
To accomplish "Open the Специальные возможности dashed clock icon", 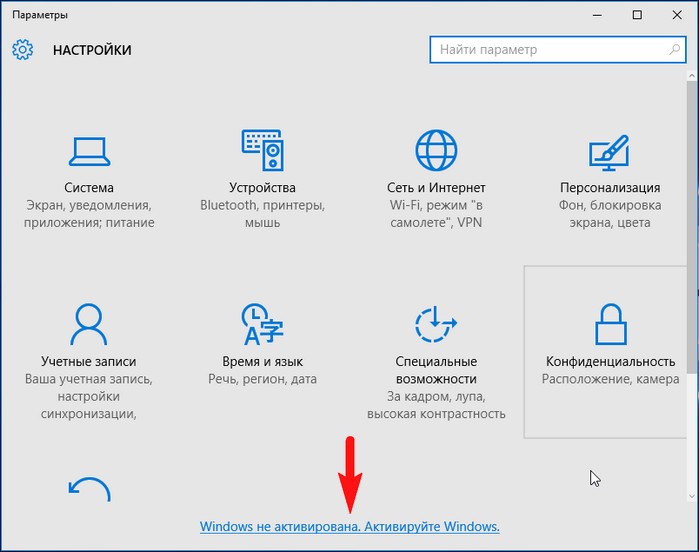I will [x=436, y=324].
